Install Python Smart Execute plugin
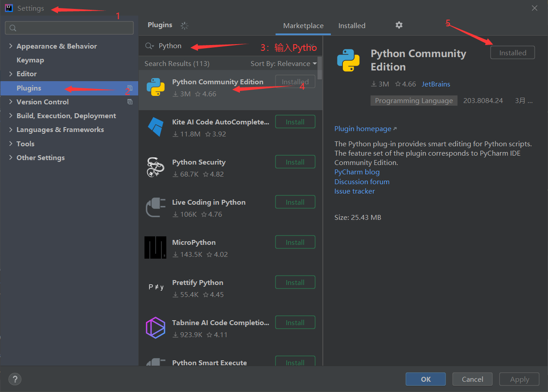The image size is (548, 392). point(295,361)
